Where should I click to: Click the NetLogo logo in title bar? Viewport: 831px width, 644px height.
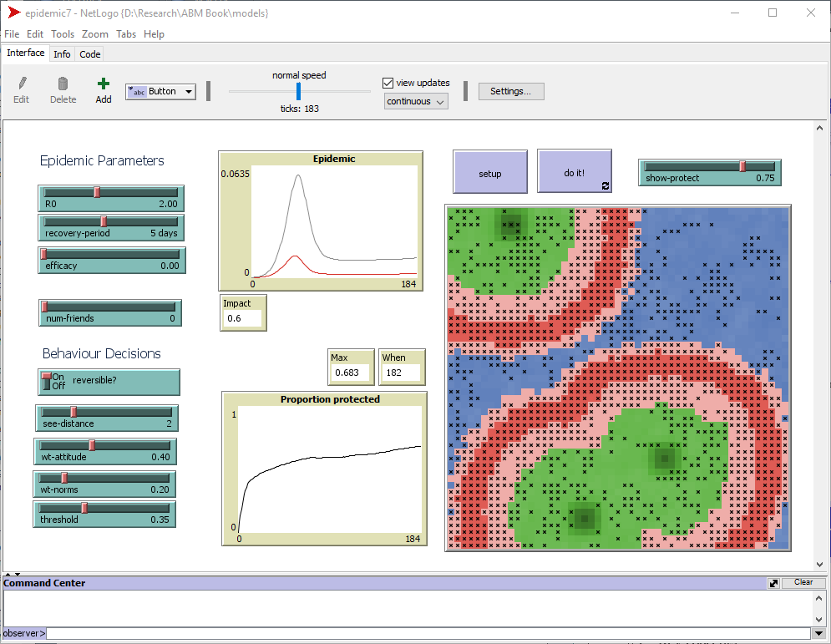pyautogui.click(x=13, y=13)
